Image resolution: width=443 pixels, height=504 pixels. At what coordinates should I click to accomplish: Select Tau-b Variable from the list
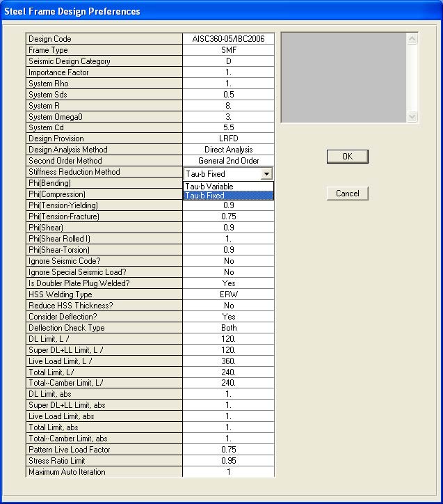tap(228, 187)
